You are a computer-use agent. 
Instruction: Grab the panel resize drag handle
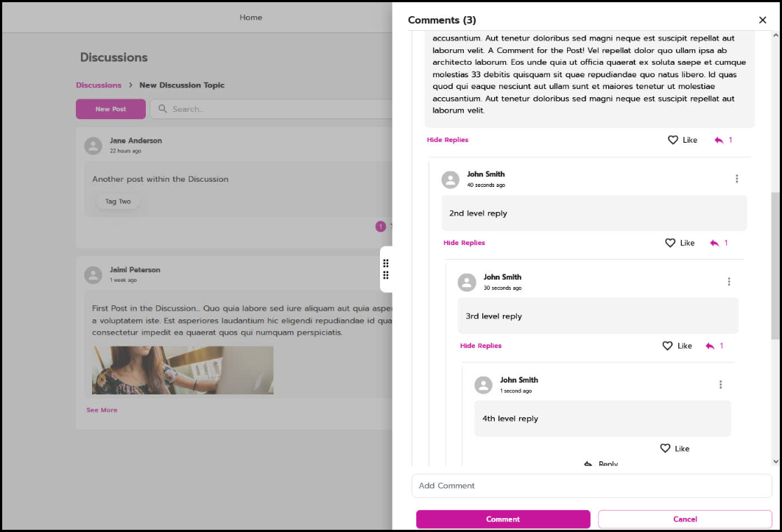(x=385, y=269)
